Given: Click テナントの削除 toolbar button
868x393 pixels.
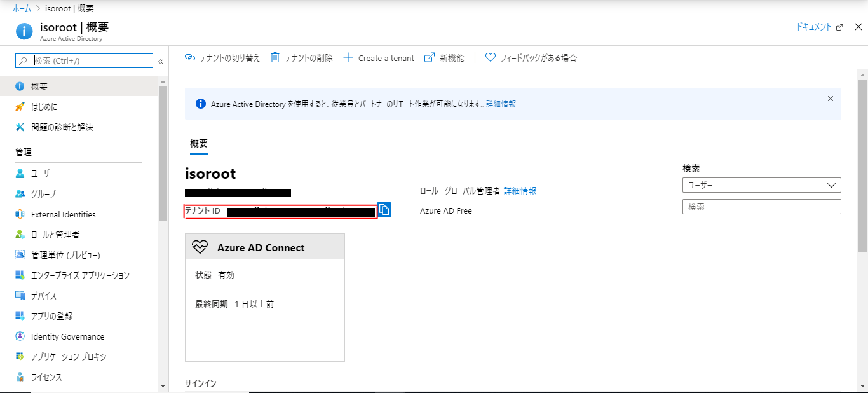Looking at the screenshot, I should [x=302, y=57].
